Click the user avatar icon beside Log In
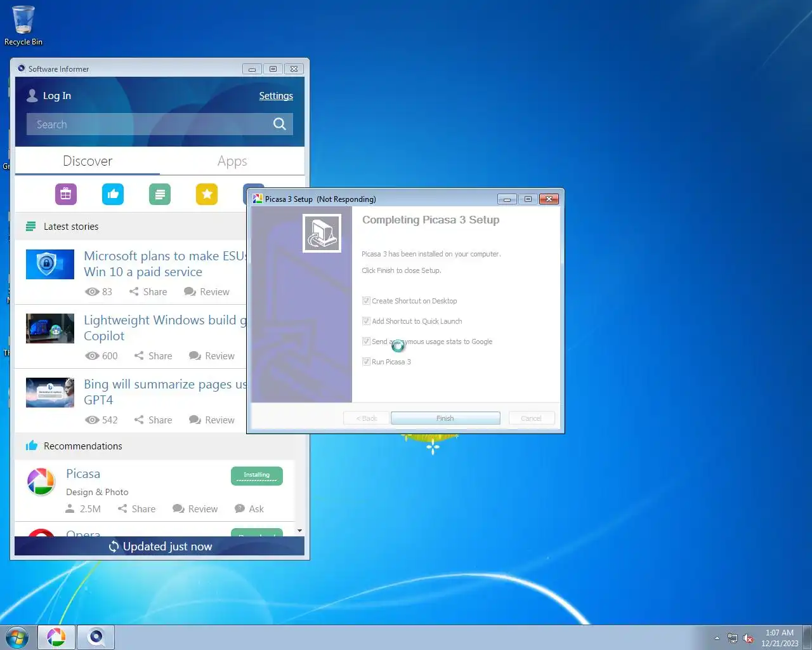This screenshot has width=812, height=650. click(32, 95)
